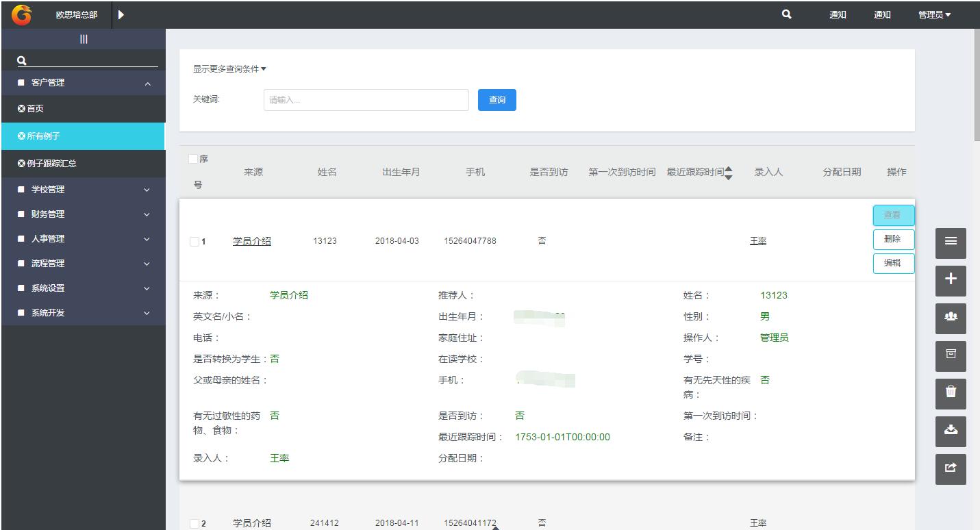Open the 管理员 user dropdown
980x530 pixels.
(934, 15)
